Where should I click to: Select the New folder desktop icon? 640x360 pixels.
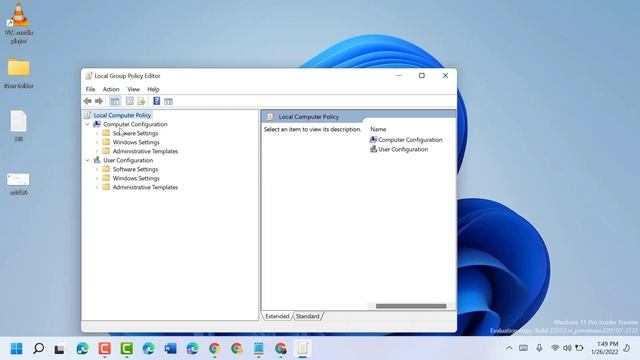pyautogui.click(x=18, y=73)
